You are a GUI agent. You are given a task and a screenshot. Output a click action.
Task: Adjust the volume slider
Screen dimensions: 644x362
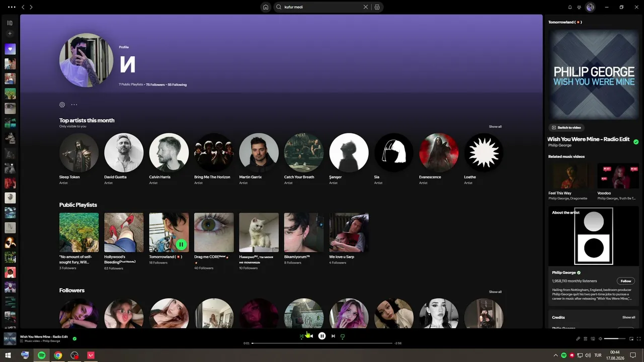click(x=614, y=339)
